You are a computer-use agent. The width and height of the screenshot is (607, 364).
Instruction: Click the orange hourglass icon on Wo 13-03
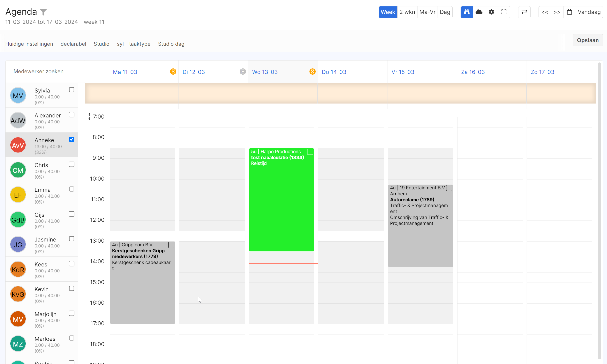click(x=312, y=72)
